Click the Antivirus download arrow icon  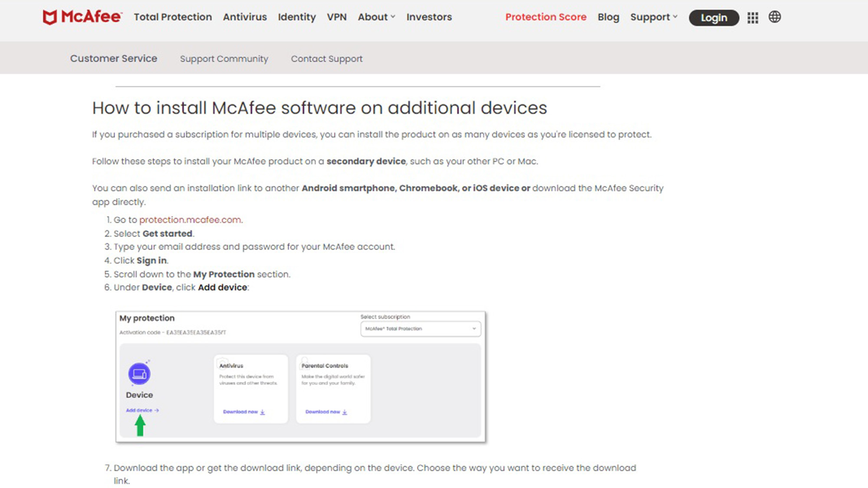263,412
